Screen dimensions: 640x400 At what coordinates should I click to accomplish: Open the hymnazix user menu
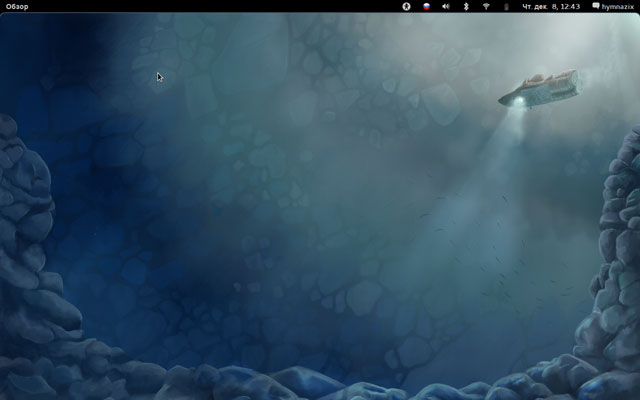(x=613, y=7)
